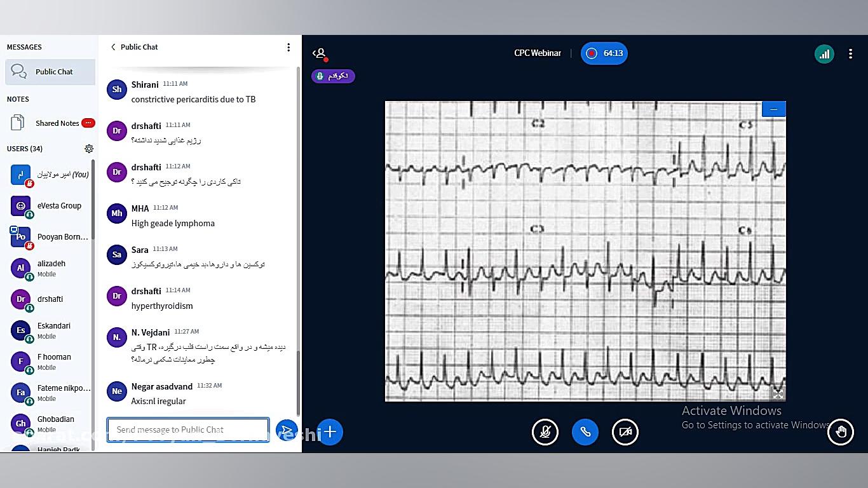Send the chat message with the arrow button

click(287, 430)
